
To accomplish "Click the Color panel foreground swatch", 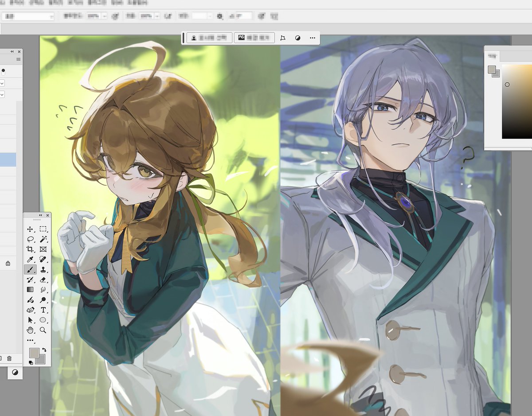I will [x=492, y=69].
